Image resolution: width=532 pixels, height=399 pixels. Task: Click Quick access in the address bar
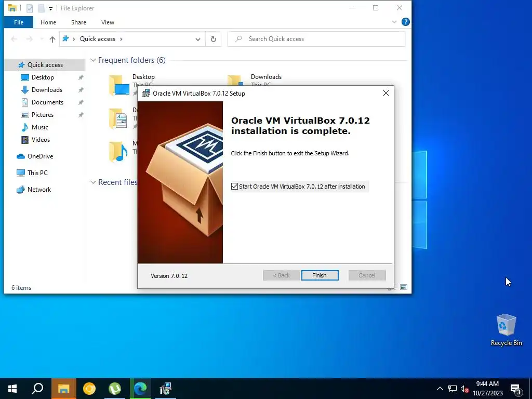[x=97, y=39]
